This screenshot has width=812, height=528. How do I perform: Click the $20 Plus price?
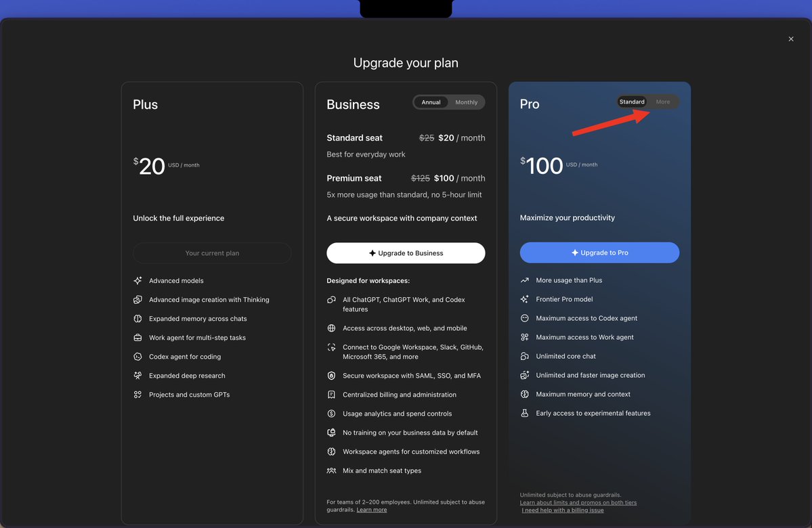tap(149, 166)
